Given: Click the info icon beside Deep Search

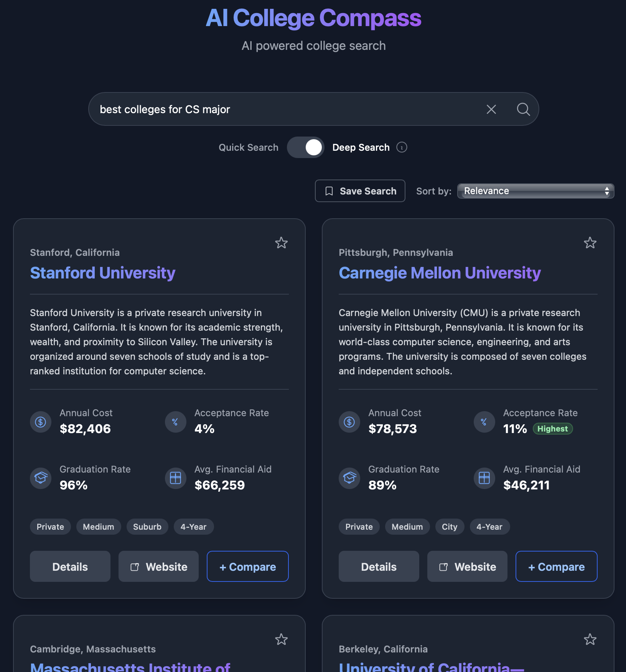Looking at the screenshot, I should pos(401,147).
